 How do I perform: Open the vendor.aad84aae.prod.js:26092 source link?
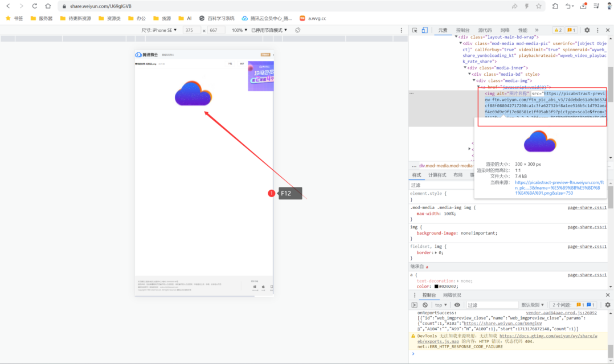click(x=561, y=313)
